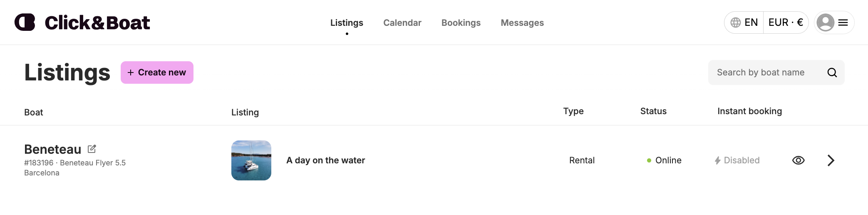Screen dimensions: 868x215
Task: Open the Bookings tab
Action: click(461, 23)
